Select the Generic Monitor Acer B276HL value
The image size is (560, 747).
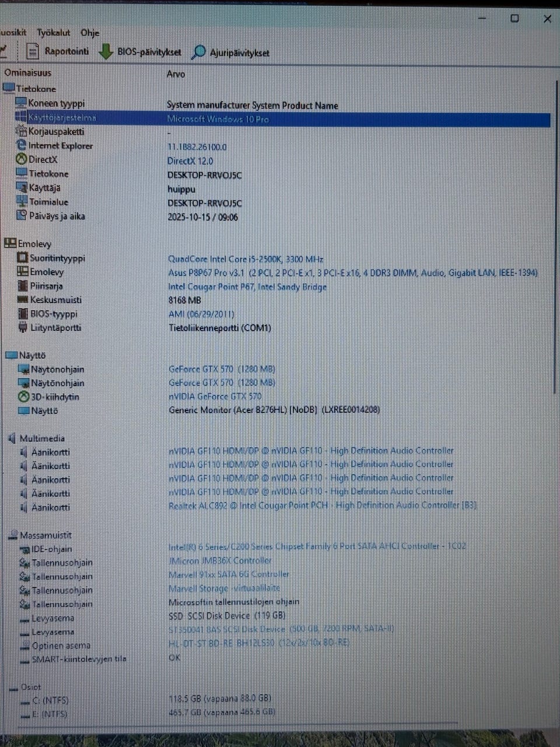274,410
